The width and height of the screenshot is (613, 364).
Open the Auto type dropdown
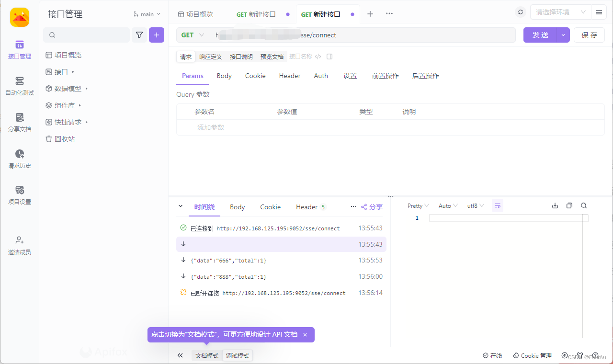click(x=448, y=206)
